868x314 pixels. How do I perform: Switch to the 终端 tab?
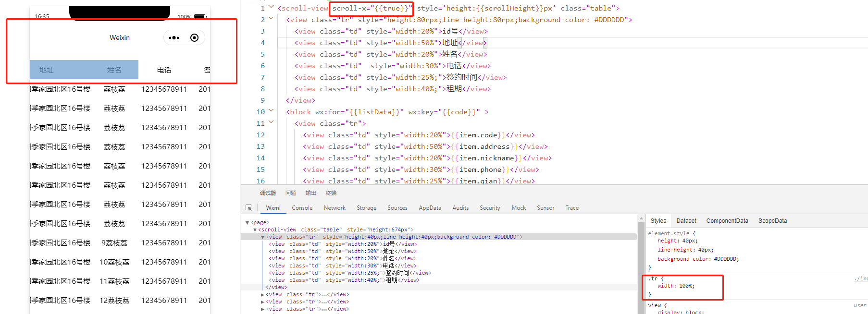pos(331,193)
